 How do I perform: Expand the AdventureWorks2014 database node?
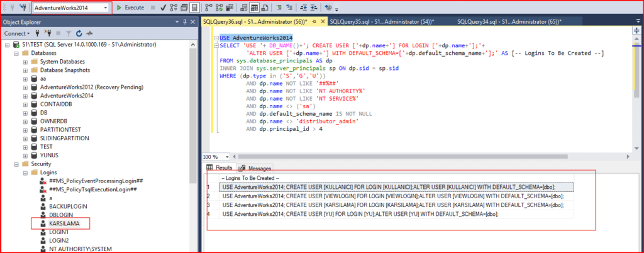point(25,96)
